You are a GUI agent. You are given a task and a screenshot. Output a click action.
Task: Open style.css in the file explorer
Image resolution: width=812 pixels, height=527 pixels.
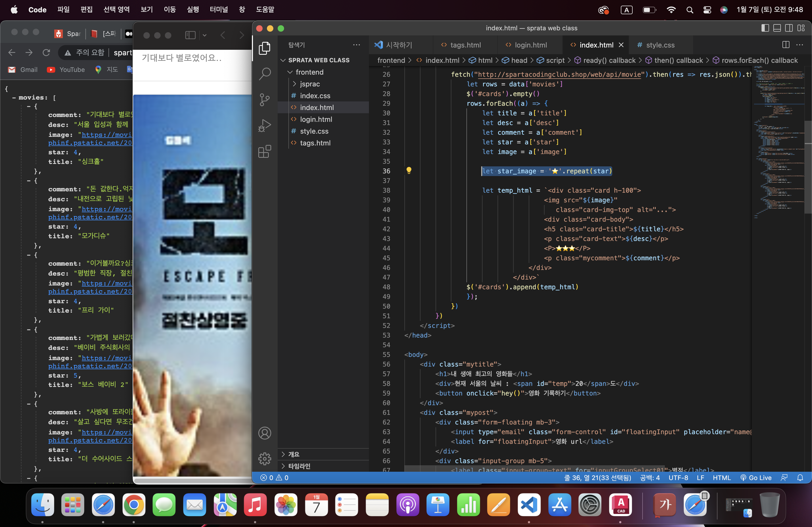tap(314, 131)
